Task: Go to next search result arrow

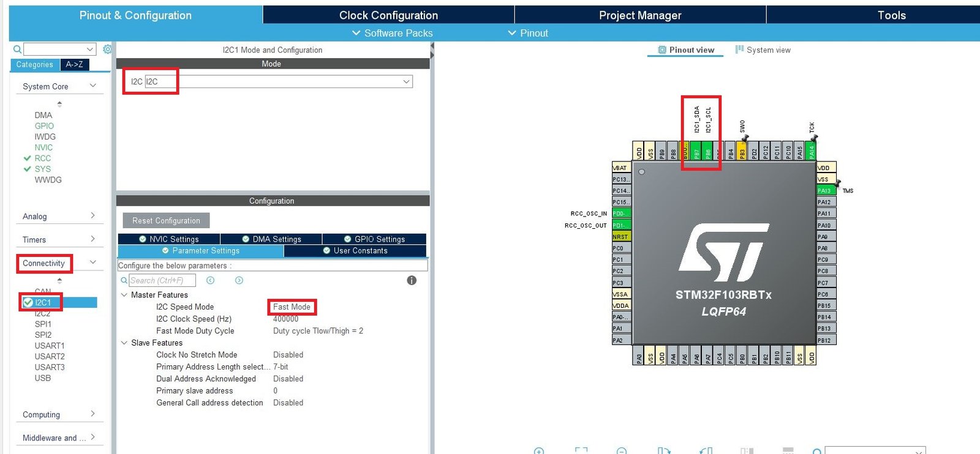Action: point(239,280)
